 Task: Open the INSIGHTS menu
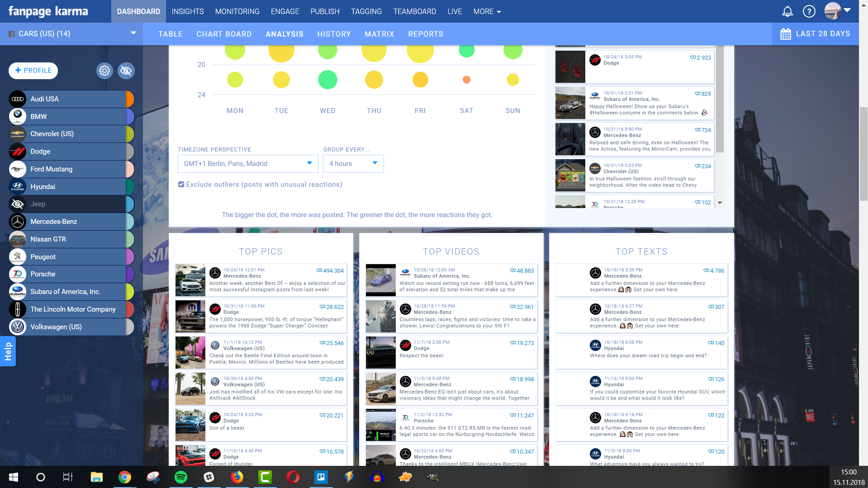[x=187, y=11]
